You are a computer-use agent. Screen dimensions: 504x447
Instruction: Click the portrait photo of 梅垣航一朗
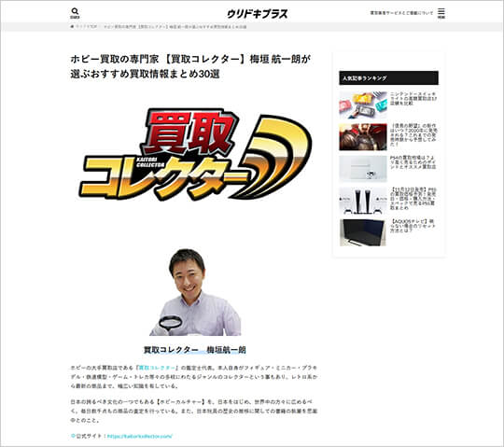195,292
